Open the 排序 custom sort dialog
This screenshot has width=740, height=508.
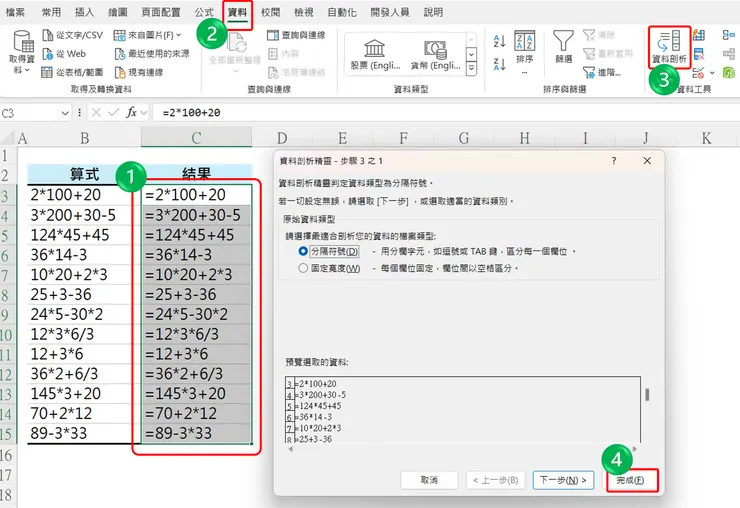tap(524, 51)
